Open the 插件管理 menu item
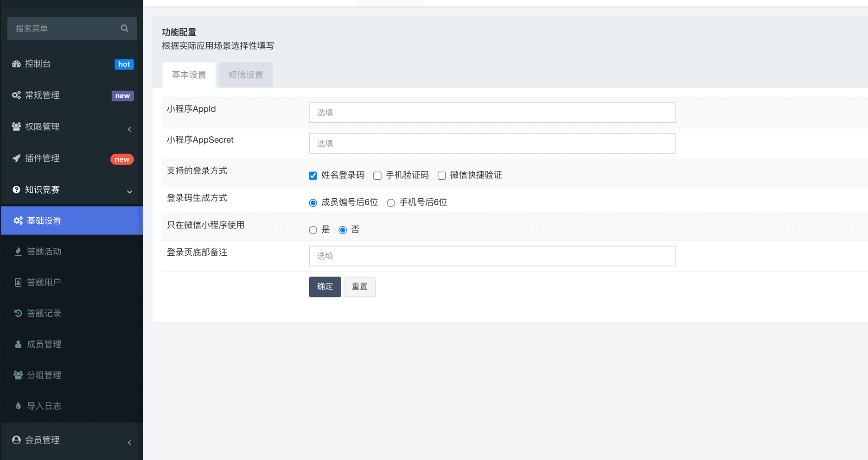868x460 pixels. (x=72, y=158)
